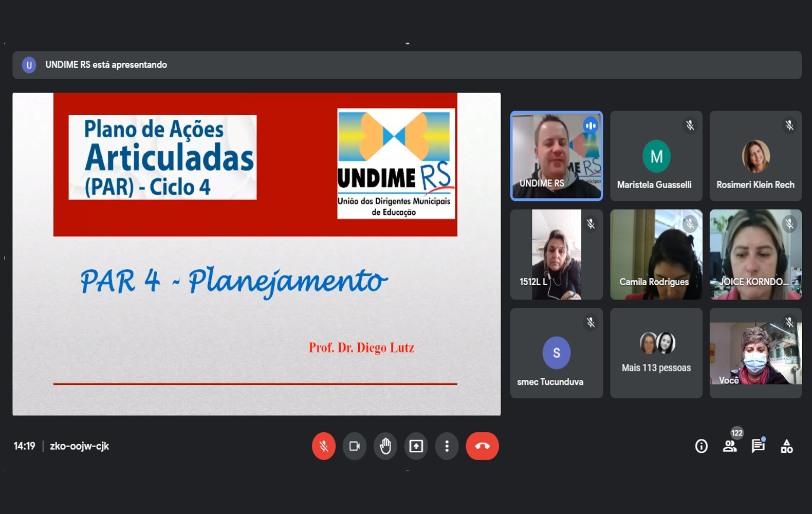812x514 pixels.
Task: Open the chat with everyone icon
Action: point(758,446)
